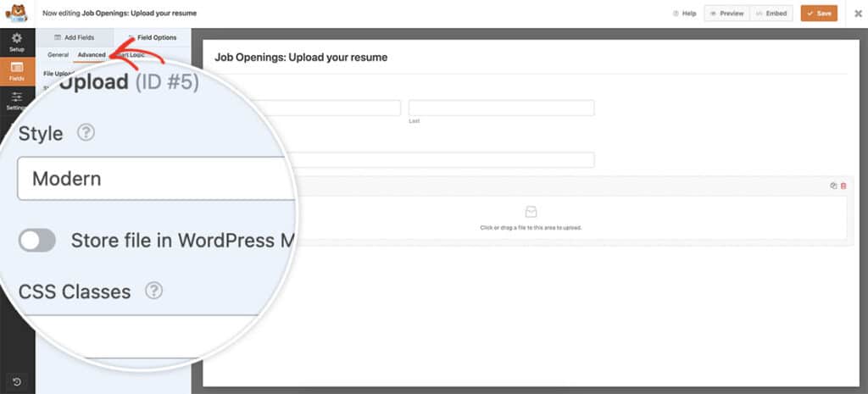Delete the file upload field via trash icon

[x=843, y=186]
